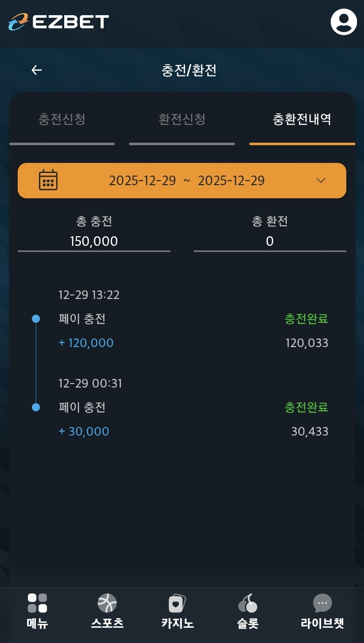Open the 2025-12-29 date range selector

[187, 181]
